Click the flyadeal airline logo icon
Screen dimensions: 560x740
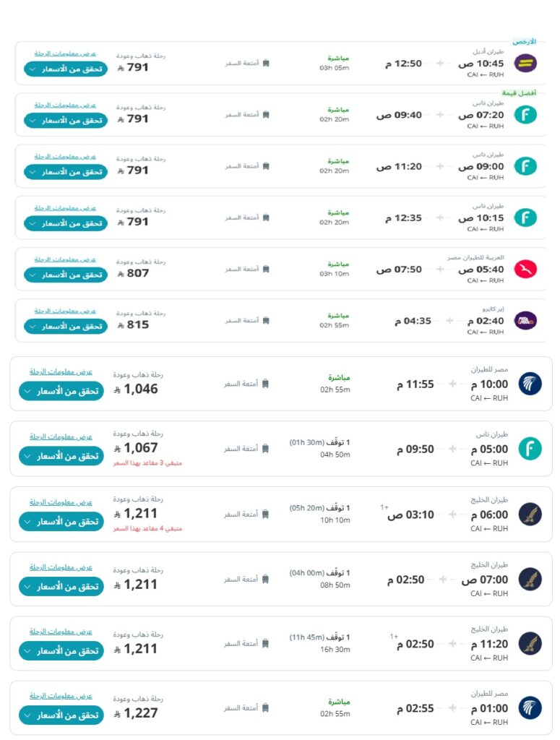525,63
